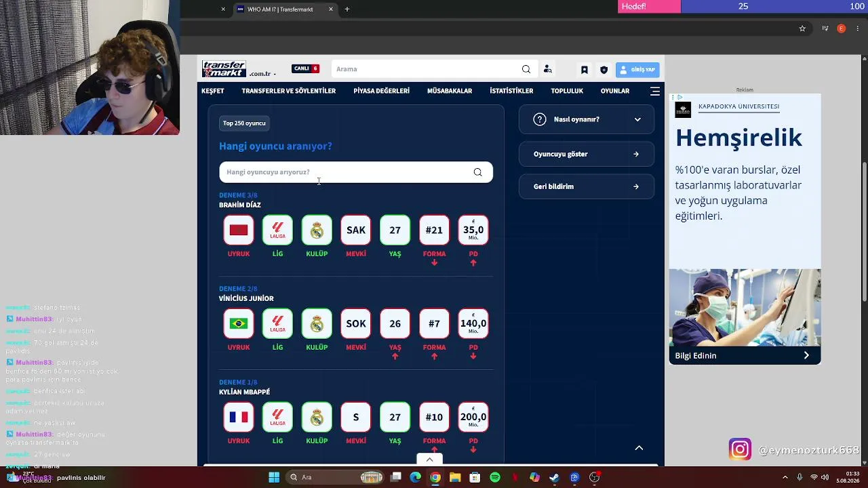
Task: Click France flag in Kylian Mbappé row
Action: pyautogui.click(x=239, y=417)
